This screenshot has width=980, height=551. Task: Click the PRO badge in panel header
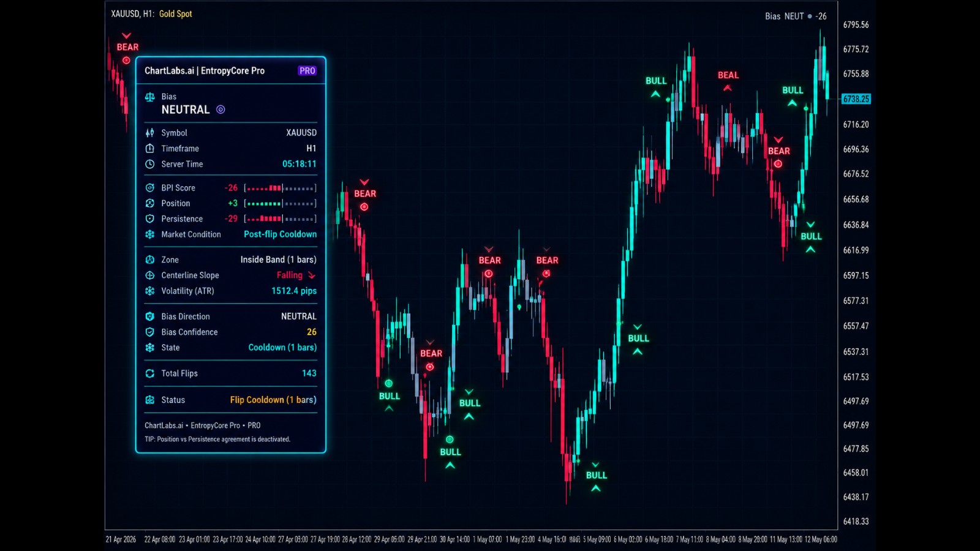tap(307, 70)
